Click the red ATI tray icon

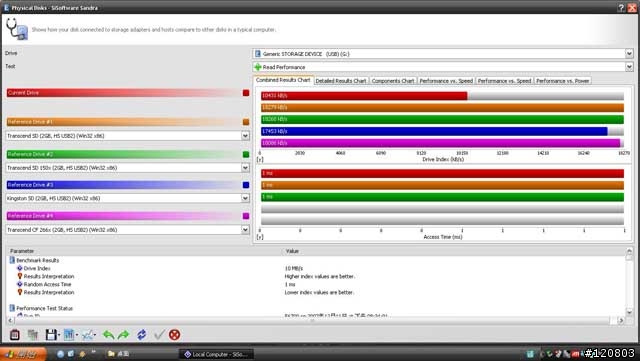576,354
